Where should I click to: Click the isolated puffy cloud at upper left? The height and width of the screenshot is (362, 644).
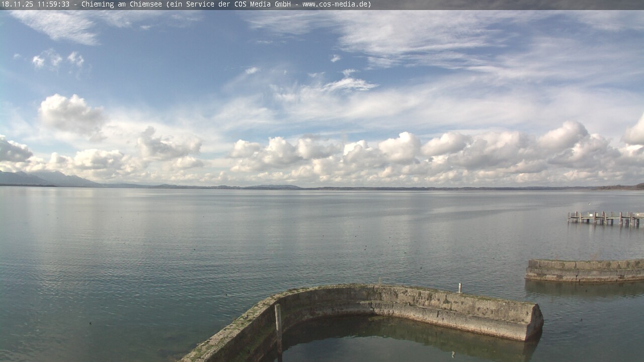(x=71, y=114)
